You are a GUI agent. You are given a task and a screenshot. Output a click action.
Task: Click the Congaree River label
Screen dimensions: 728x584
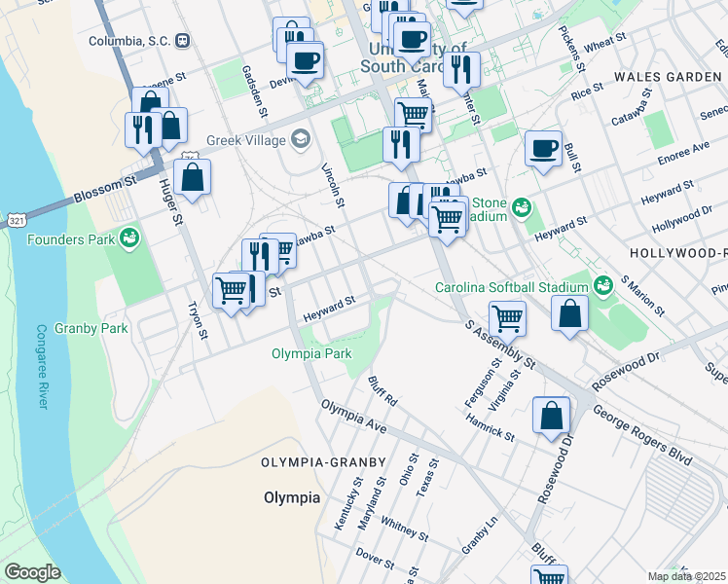[x=42, y=367]
